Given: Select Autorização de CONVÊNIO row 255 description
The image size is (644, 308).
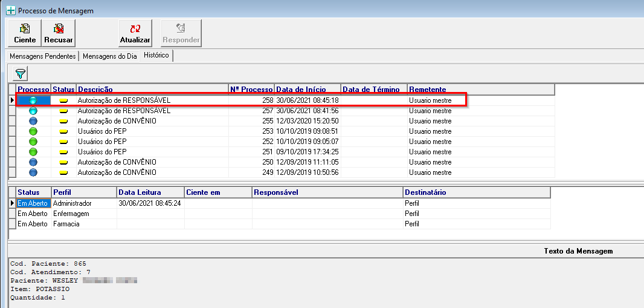Looking at the screenshot, I should pos(117,121).
